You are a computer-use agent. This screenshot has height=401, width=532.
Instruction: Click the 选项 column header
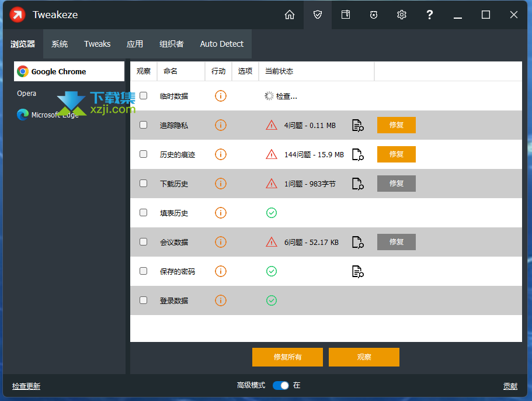click(x=245, y=71)
